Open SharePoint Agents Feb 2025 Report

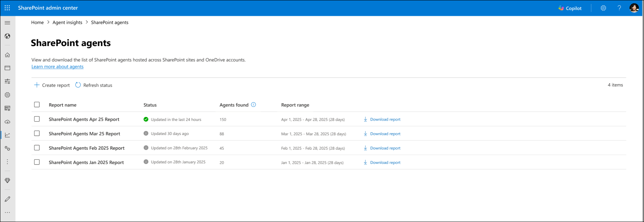pos(86,148)
